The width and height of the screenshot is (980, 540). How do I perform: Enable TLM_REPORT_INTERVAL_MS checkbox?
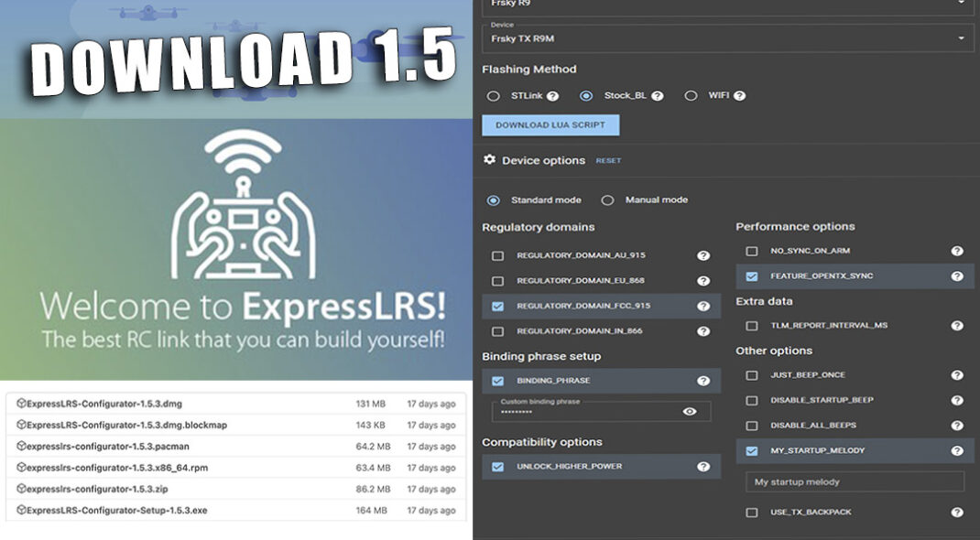pos(752,326)
